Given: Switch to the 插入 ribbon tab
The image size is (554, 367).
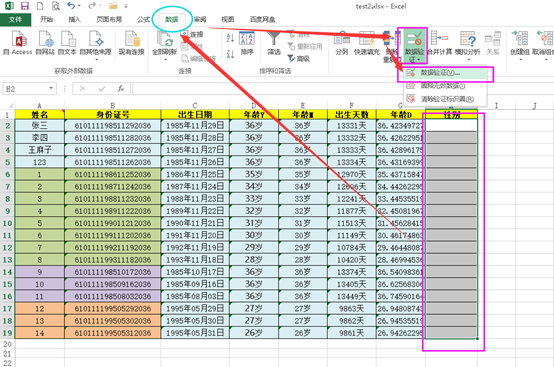Looking at the screenshot, I should coord(74,19).
